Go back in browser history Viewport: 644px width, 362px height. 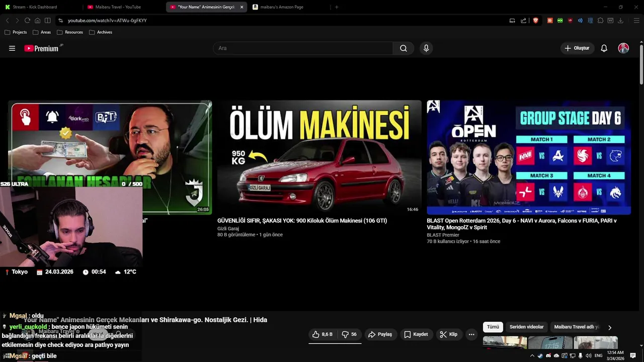tap(7, 21)
